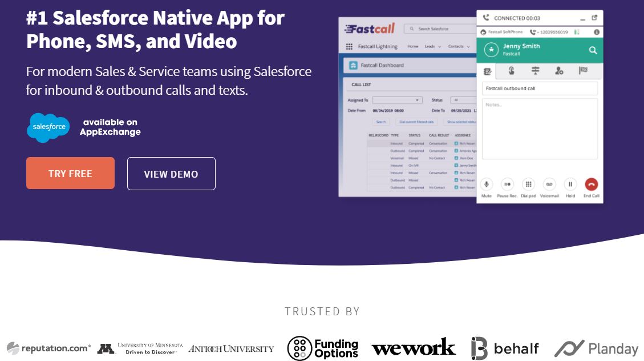Expand the Contacts menu chevron

point(468,47)
